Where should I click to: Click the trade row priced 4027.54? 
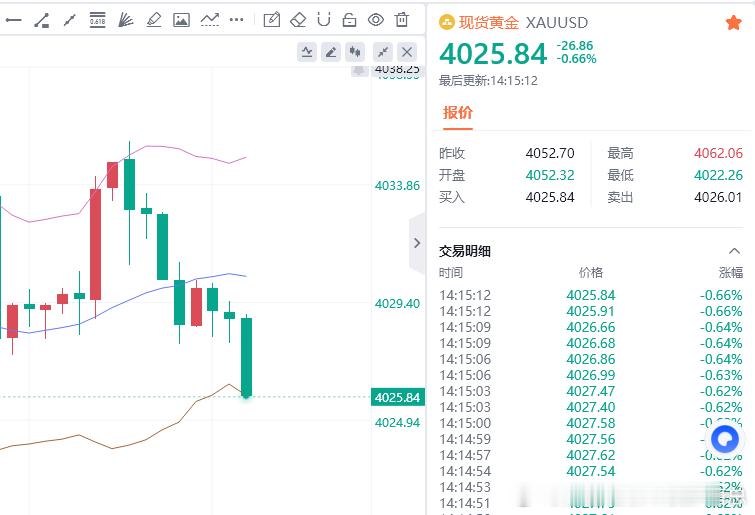click(x=591, y=471)
